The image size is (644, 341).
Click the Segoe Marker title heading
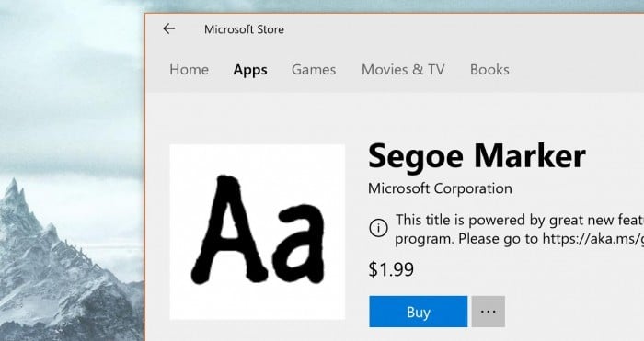pyautogui.click(x=477, y=156)
